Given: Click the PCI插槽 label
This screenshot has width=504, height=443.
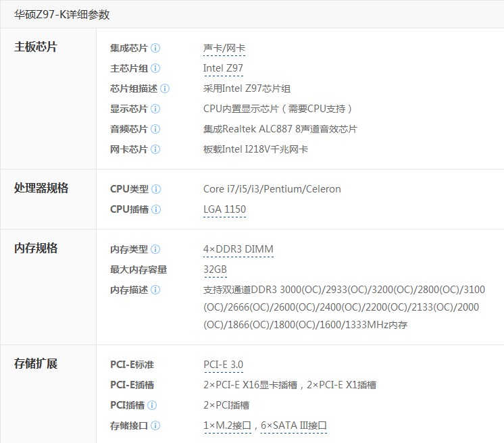Looking at the screenshot, I should click(127, 405).
